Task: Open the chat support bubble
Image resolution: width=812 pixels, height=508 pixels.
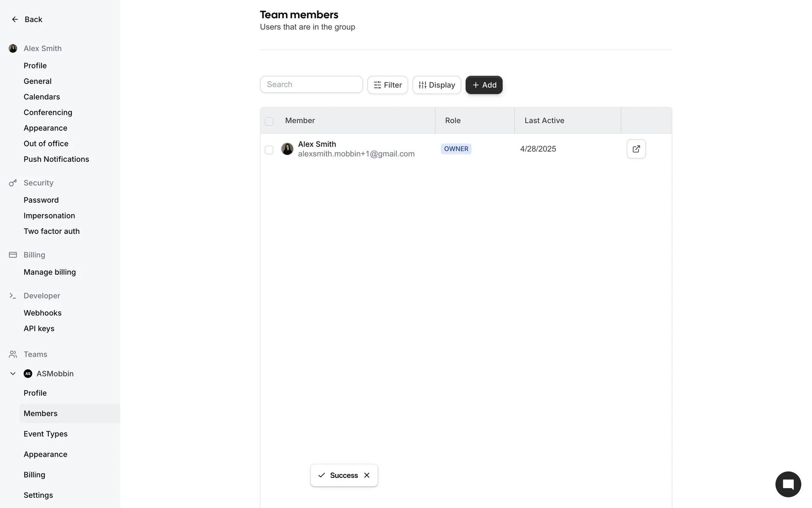Action: tap(788, 484)
